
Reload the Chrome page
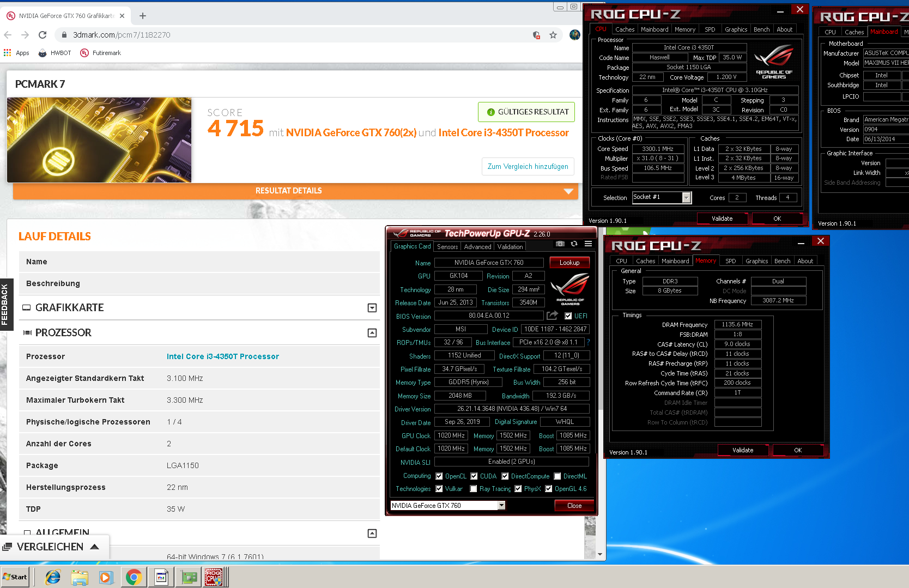43,35
